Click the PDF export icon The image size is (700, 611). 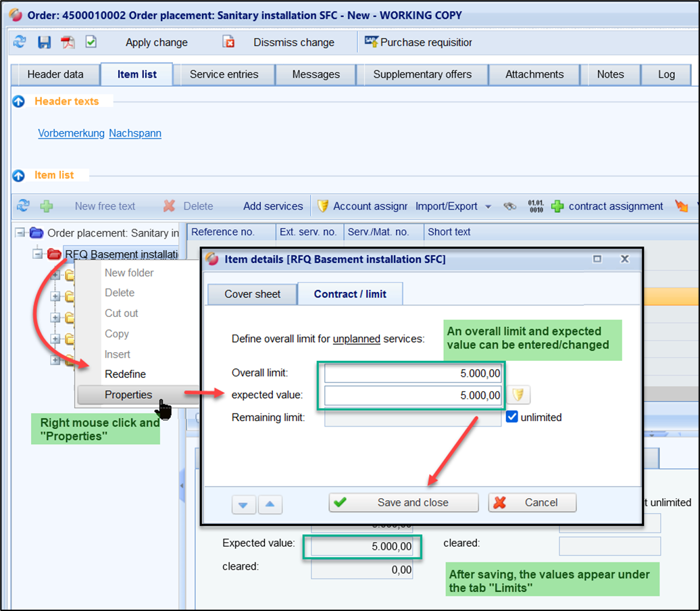[68, 42]
